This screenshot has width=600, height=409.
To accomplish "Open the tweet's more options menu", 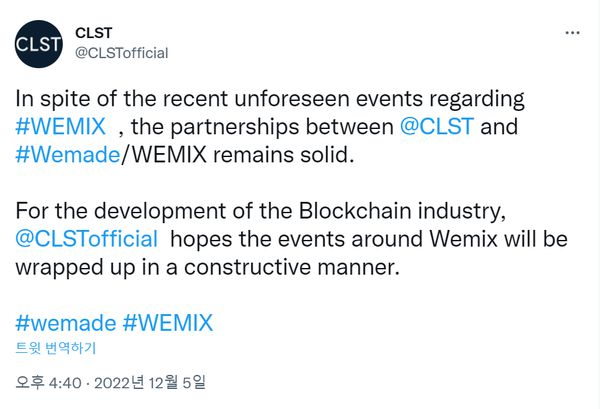I will (x=572, y=32).
